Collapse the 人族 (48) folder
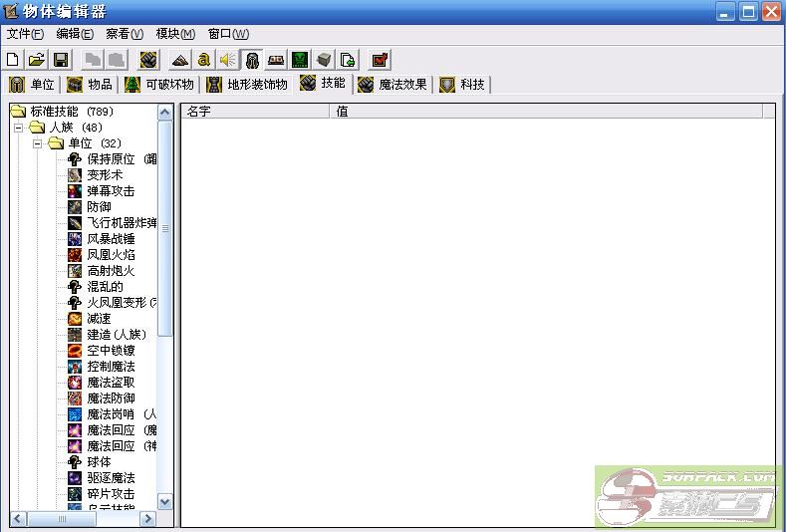This screenshot has width=786, height=532. tap(19, 128)
